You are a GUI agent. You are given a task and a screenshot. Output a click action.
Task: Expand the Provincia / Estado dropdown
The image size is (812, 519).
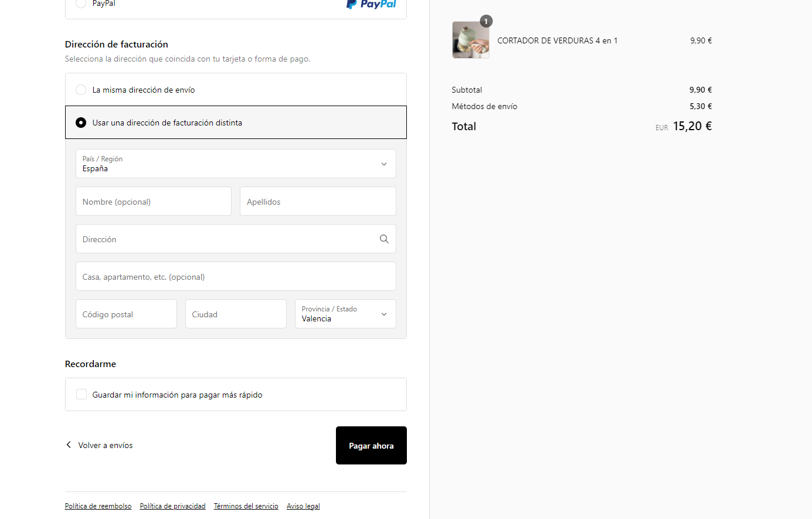click(345, 314)
